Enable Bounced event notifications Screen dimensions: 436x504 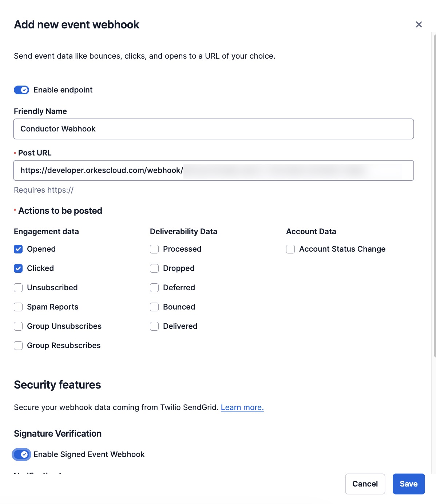(x=154, y=307)
